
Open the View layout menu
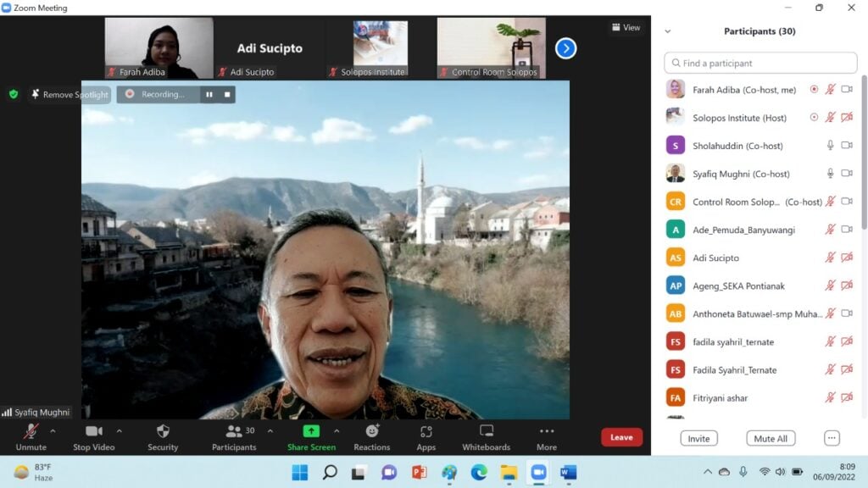coord(626,27)
